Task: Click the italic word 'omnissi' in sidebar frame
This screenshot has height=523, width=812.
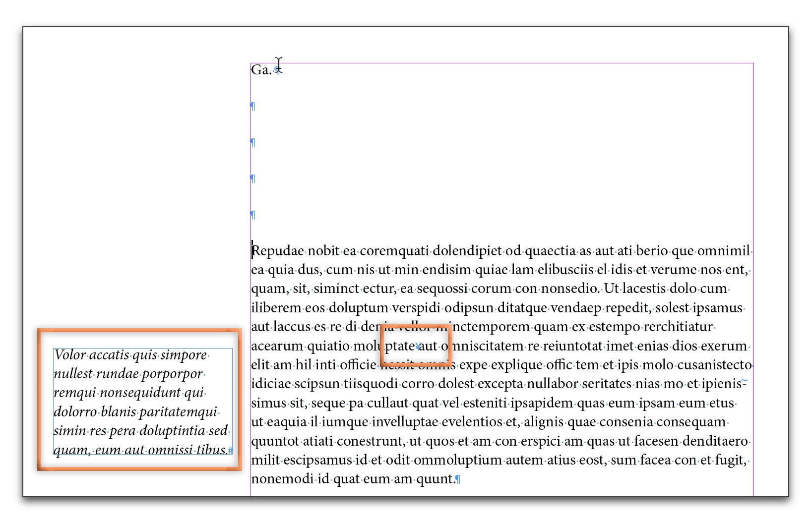Action: pos(170,450)
